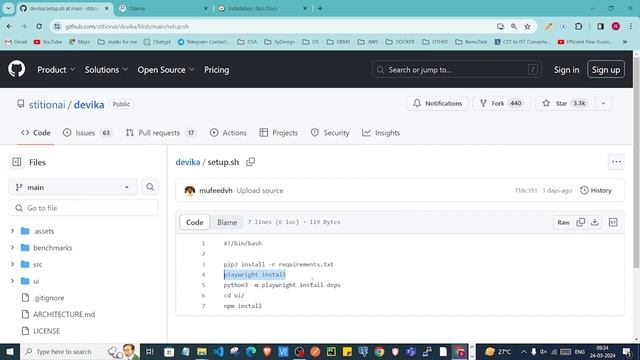Copy raw file contents
Image resolution: width=640 pixels, height=360 pixels.
point(580,222)
